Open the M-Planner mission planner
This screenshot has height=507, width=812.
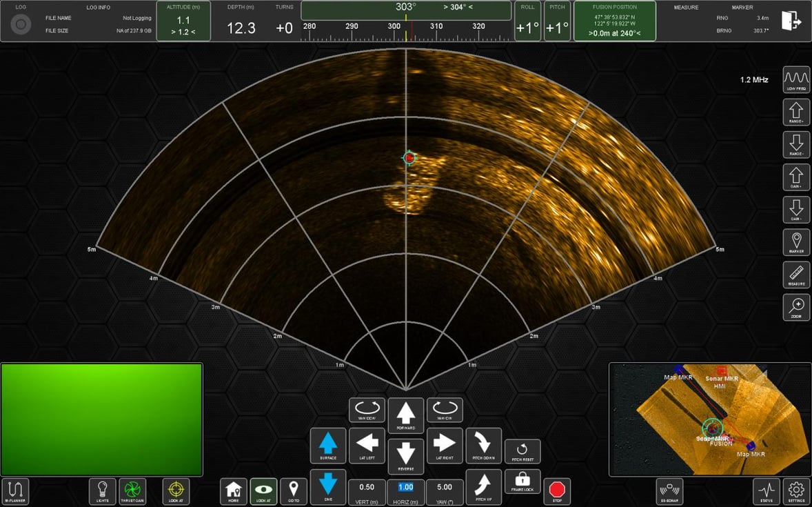(x=15, y=491)
